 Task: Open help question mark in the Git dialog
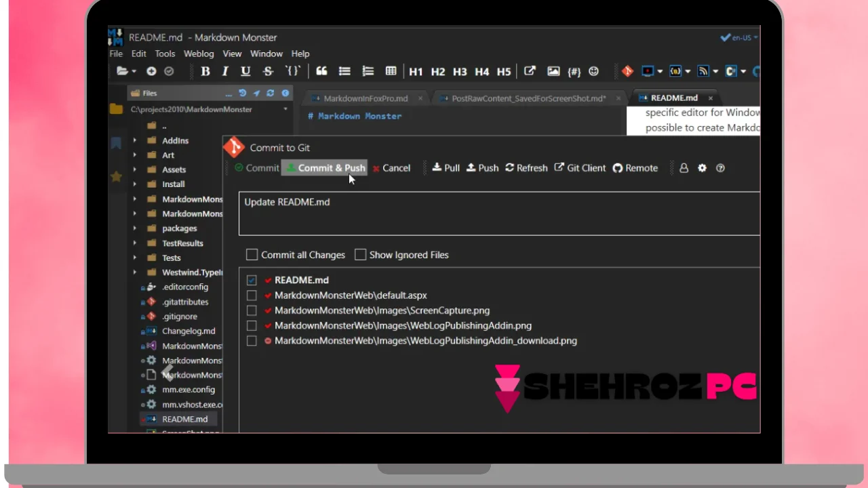pyautogui.click(x=720, y=168)
